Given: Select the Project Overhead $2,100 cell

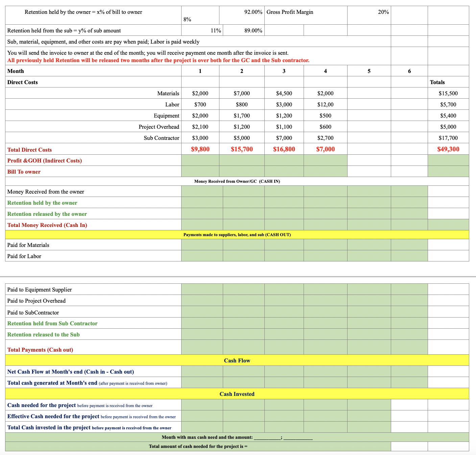Looking at the screenshot, I should point(200,127).
